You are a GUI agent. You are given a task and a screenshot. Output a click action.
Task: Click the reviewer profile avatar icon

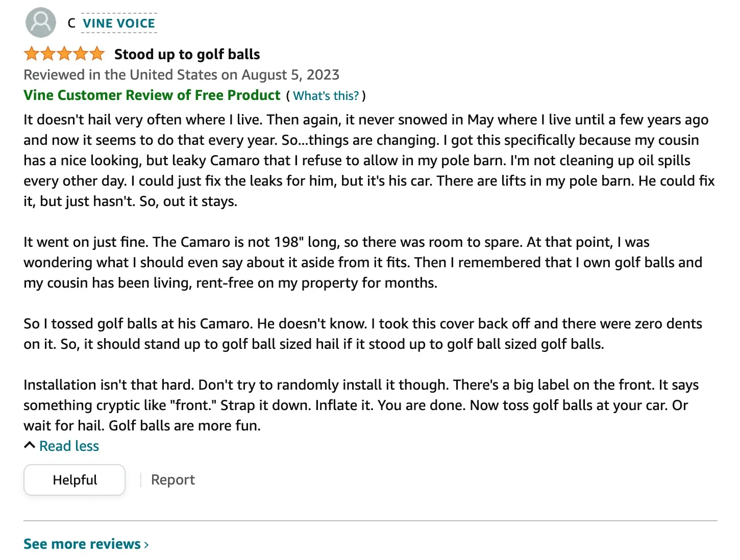coord(40,22)
